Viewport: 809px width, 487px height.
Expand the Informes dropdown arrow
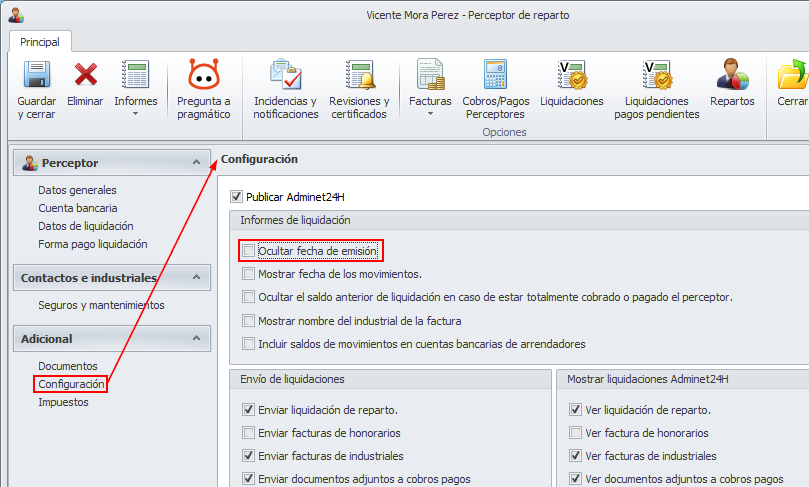pos(136,113)
